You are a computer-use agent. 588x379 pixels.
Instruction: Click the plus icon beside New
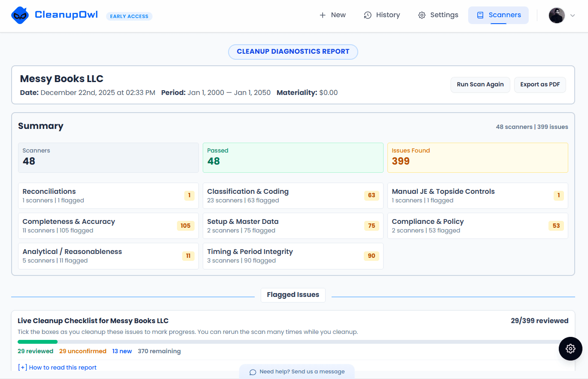[323, 15]
